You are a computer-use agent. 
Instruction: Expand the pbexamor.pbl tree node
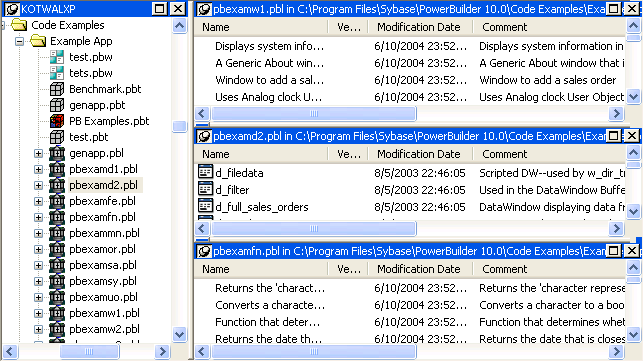coord(38,249)
